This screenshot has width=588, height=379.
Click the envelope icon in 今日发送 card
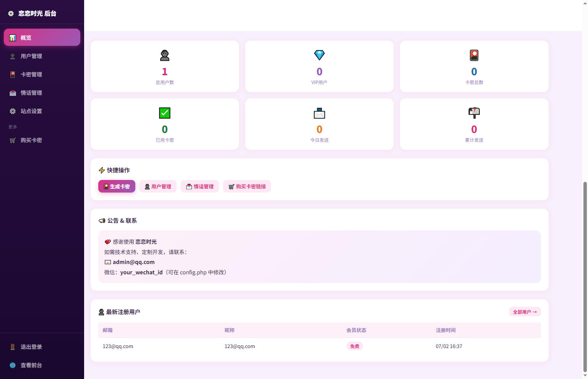click(x=319, y=113)
